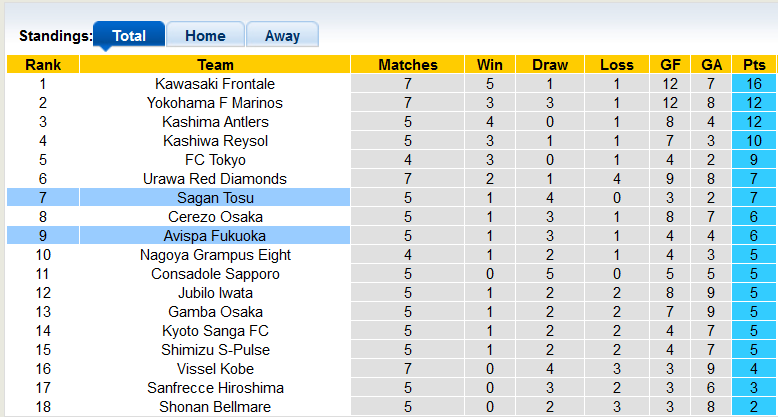Open the Shonan Bellmare team link
Image resolution: width=778 pixels, height=417 pixels.
(x=215, y=407)
